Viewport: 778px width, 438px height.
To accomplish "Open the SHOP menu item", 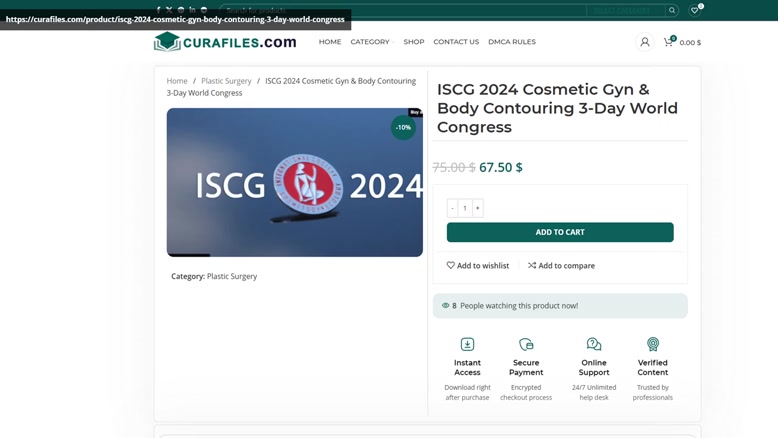I will (x=414, y=42).
